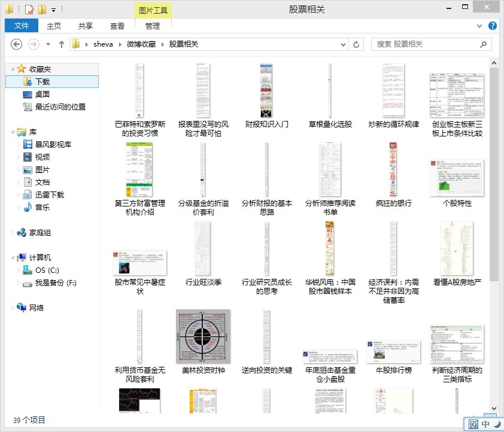Select 桌面 in the navigation pane
This screenshot has width=504, height=432.
pos(42,94)
